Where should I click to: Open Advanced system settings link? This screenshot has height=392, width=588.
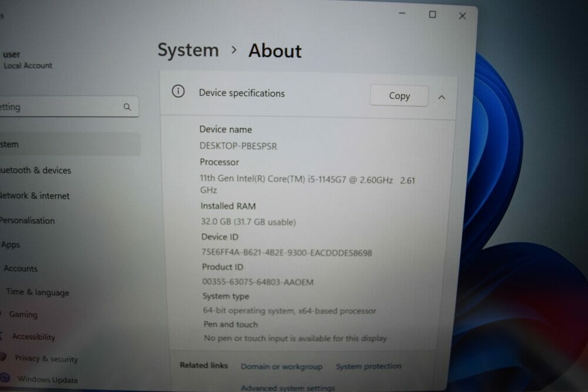tap(288, 387)
